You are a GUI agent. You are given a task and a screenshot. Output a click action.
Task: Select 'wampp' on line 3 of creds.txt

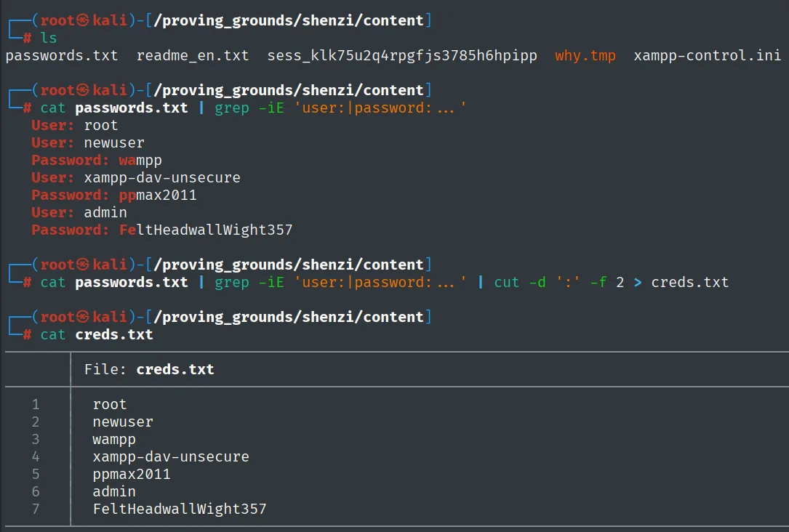click(x=114, y=440)
